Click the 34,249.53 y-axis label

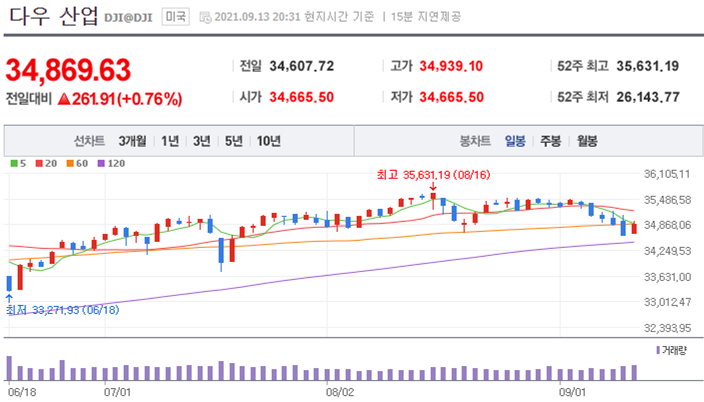(x=667, y=251)
